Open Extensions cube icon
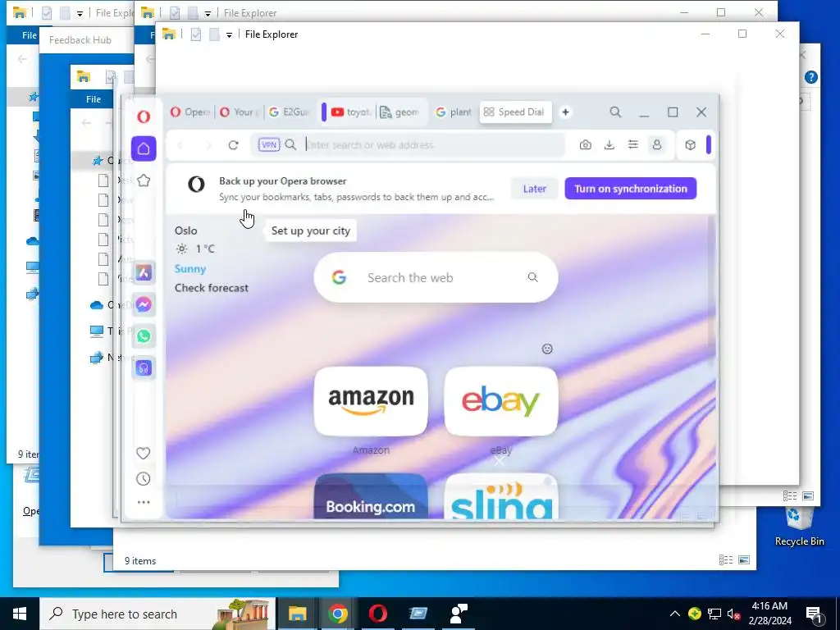Image resolution: width=840 pixels, height=630 pixels. tap(691, 144)
